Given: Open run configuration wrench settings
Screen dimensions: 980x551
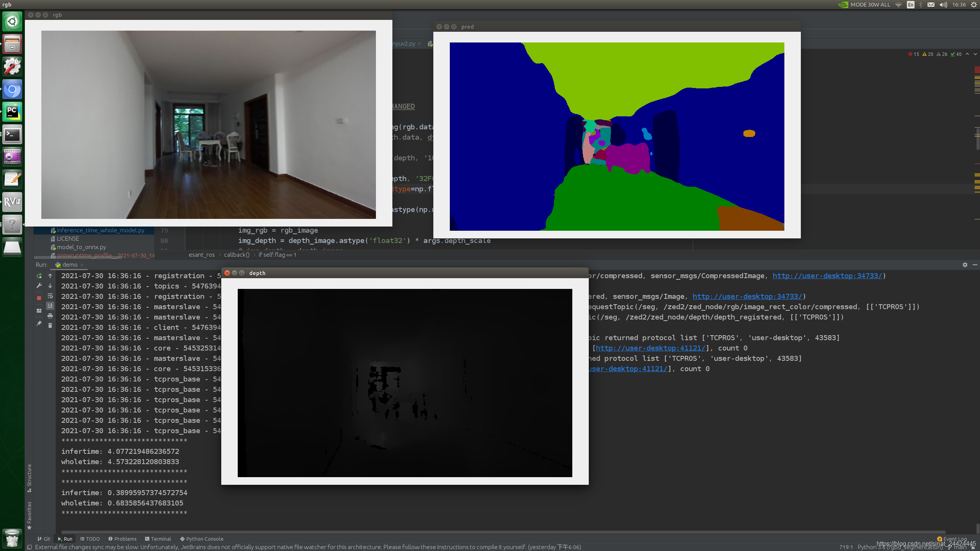Looking at the screenshot, I should (x=39, y=286).
